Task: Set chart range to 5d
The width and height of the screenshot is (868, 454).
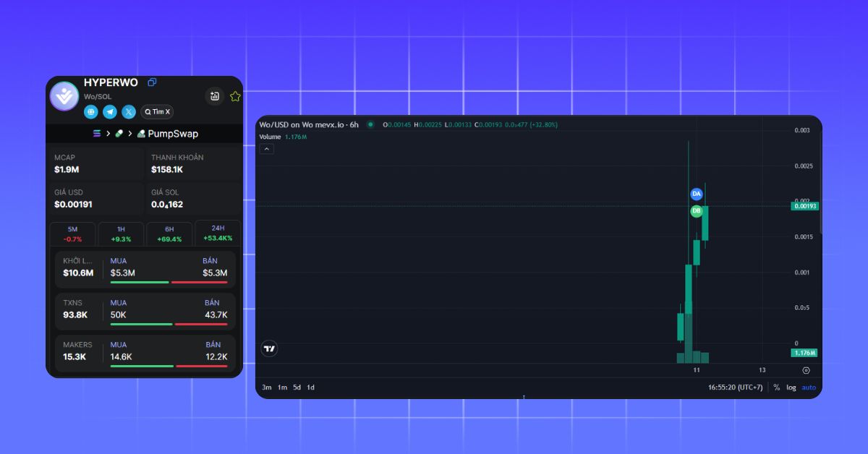Action: coord(297,387)
